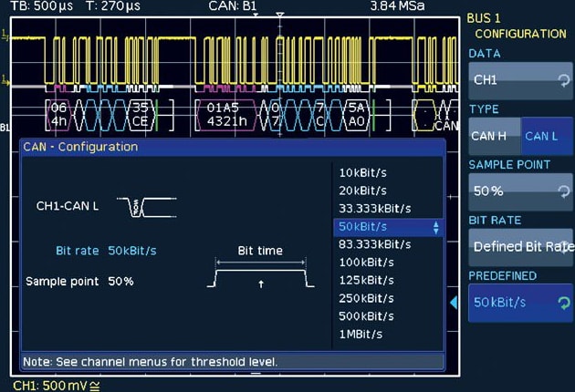Click the CAN: B1 trigger source readout
The image size is (575, 392).
(x=233, y=5)
